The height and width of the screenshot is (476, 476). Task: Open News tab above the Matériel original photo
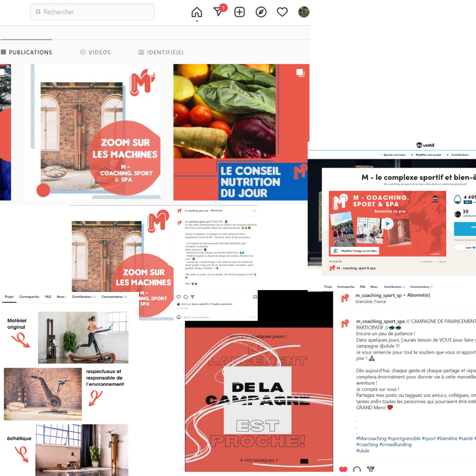pyautogui.click(x=61, y=297)
